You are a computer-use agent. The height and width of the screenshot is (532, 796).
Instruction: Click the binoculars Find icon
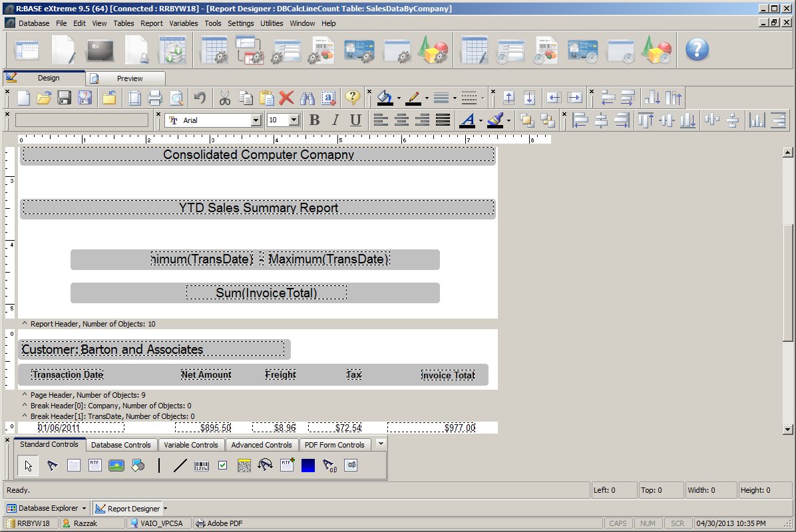pos(307,98)
